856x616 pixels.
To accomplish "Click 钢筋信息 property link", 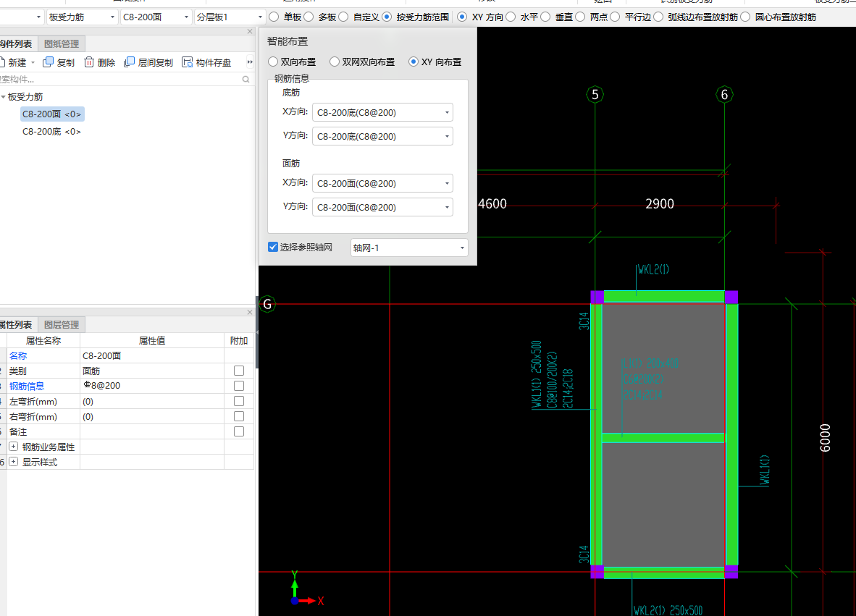I will 27,387.
